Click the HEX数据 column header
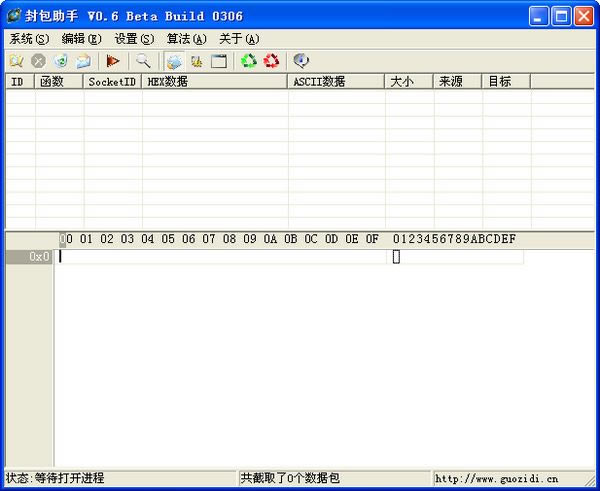The height and width of the screenshot is (491, 600). pyautogui.click(x=215, y=82)
